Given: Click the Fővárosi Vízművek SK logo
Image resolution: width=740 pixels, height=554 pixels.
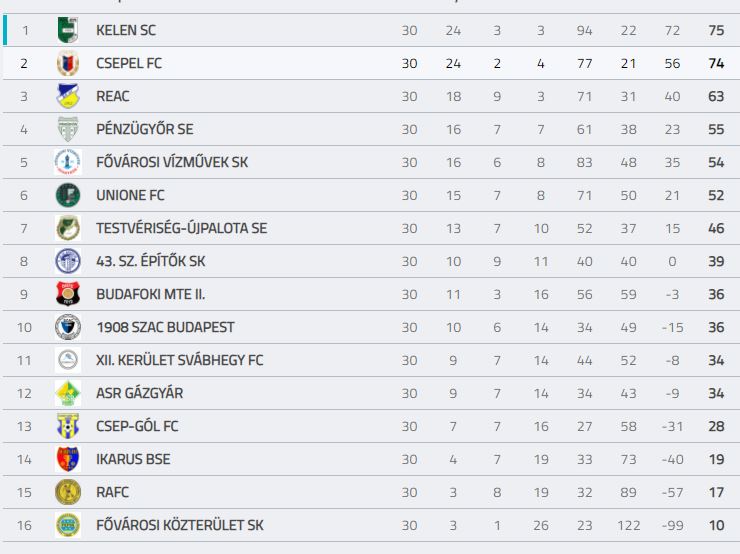Looking at the screenshot, I should [x=68, y=162].
